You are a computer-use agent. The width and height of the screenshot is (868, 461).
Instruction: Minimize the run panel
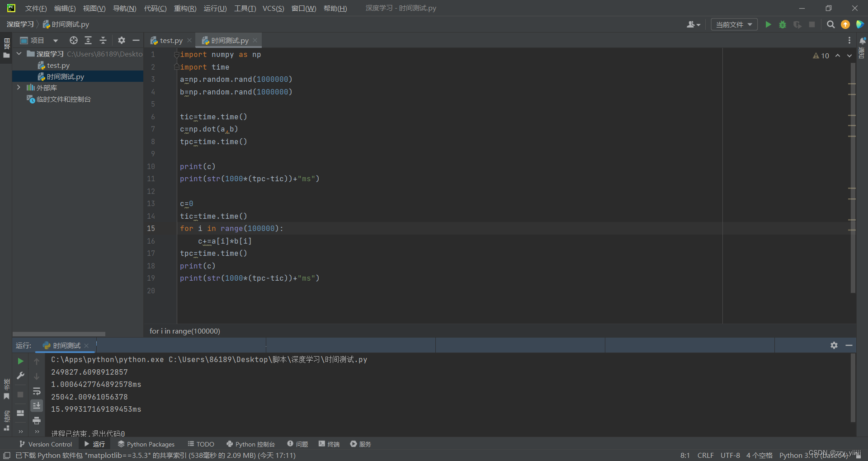click(x=849, y=345)
